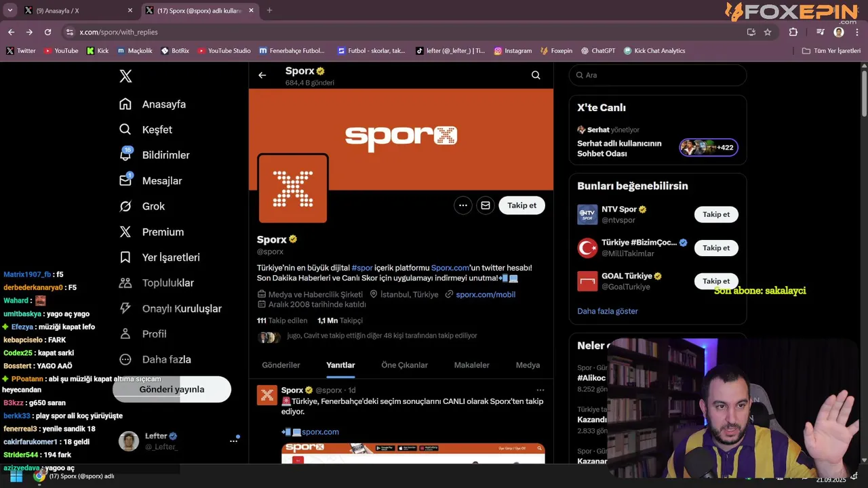868x488 pixels.
Task: Go to Anasayfa in sidebar
Action: pyautogui.click(x=153, y=104)
